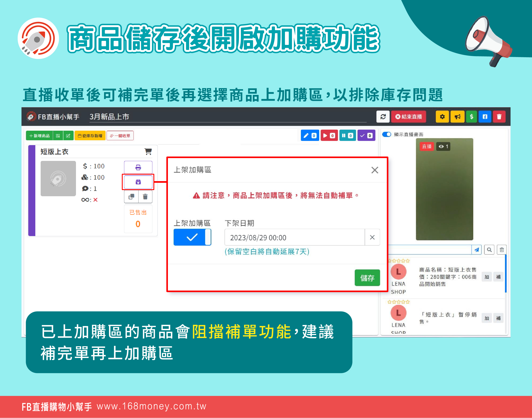
Task: Click the 結束直播 end broadcast button
Action: click(x=409, y=117)
